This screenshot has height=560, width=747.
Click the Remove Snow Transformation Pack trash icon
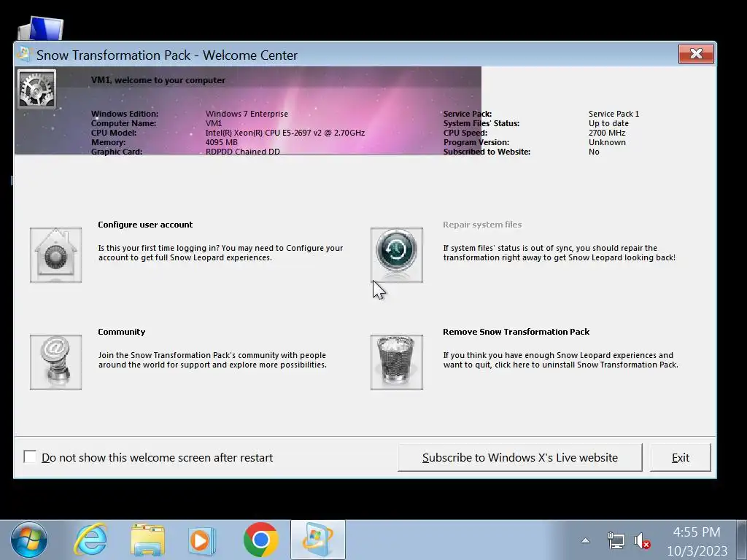(396, 362)
